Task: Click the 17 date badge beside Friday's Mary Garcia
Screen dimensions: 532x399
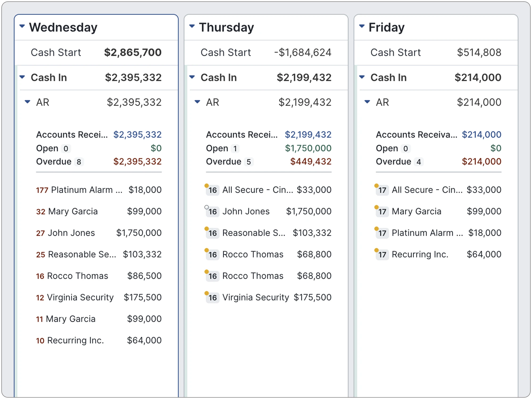Action: (382, 211)
